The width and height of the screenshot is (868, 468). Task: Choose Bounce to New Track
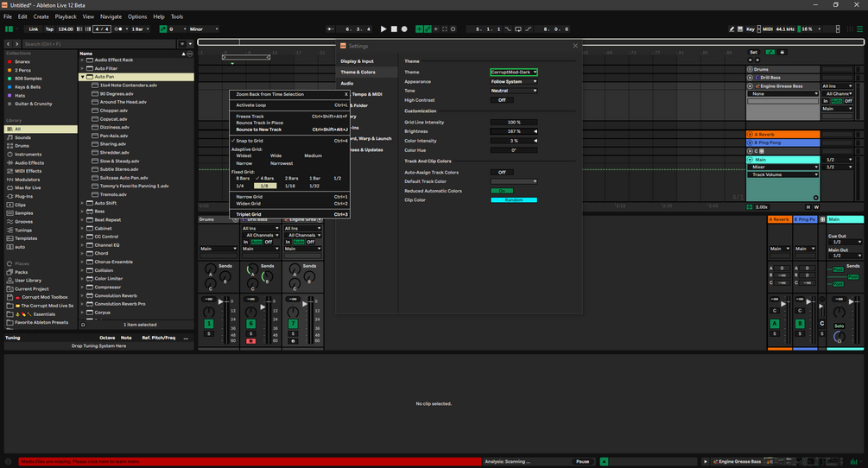click(x=289, y=130)
